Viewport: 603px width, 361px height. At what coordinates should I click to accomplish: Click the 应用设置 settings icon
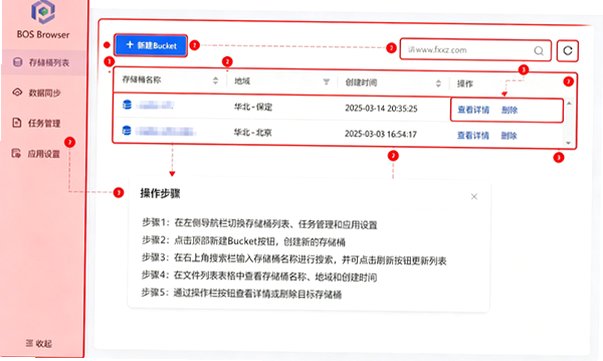tap(16, 153)
